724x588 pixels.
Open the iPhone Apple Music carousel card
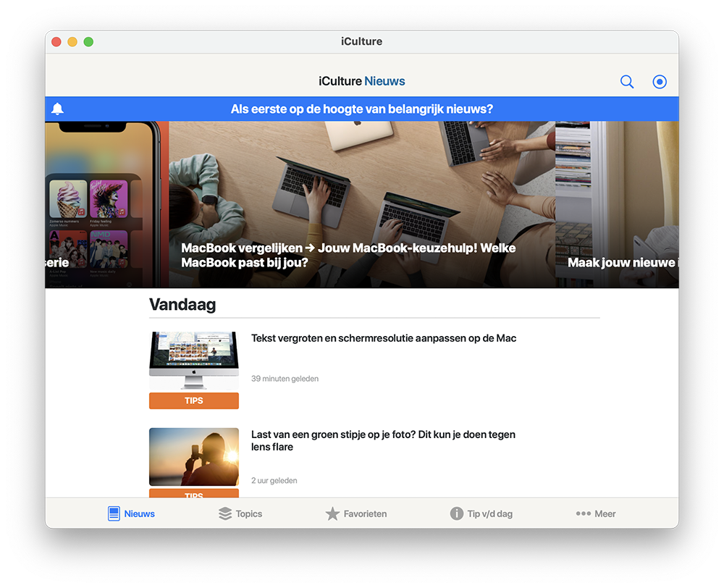pyautogui.click(x=106, y=205)
